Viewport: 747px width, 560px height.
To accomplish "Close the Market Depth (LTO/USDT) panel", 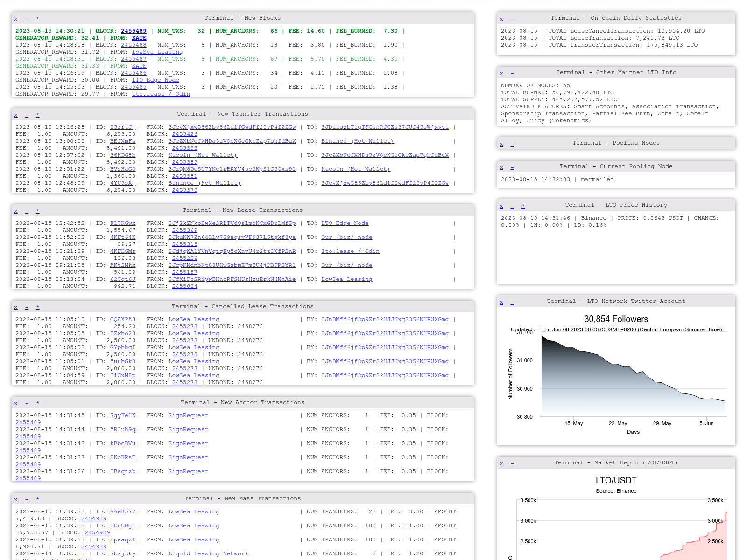I will click(x=501, y=464).
